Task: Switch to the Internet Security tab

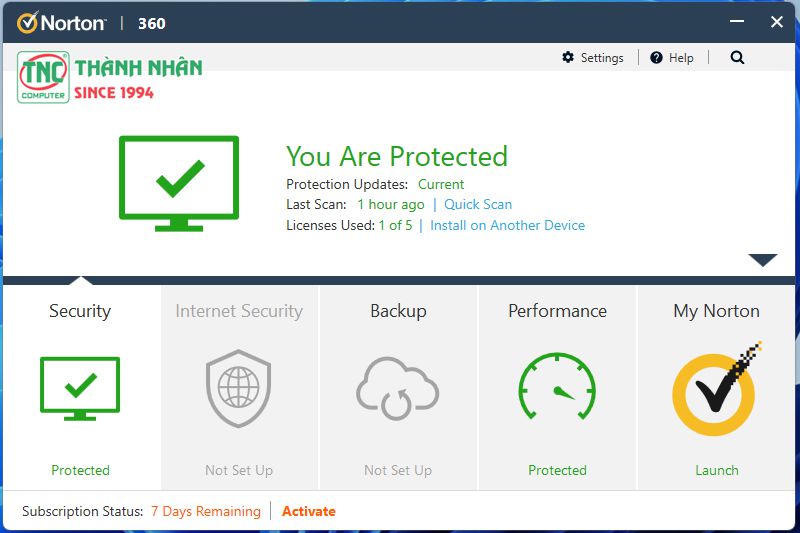Action: point(239,388)
